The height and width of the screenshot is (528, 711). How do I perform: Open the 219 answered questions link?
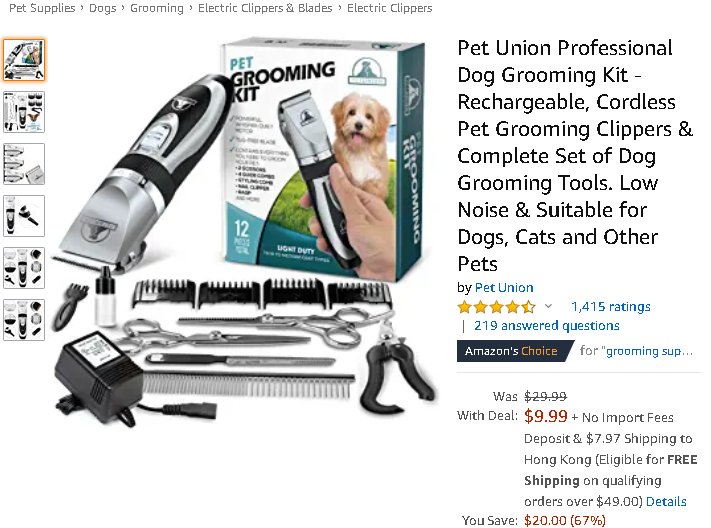point(546,326)
